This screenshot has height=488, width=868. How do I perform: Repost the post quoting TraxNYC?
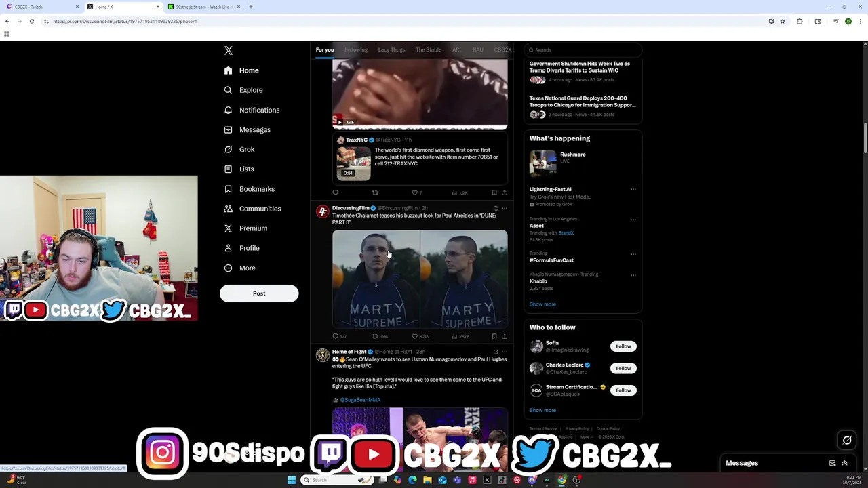[375, 192]
